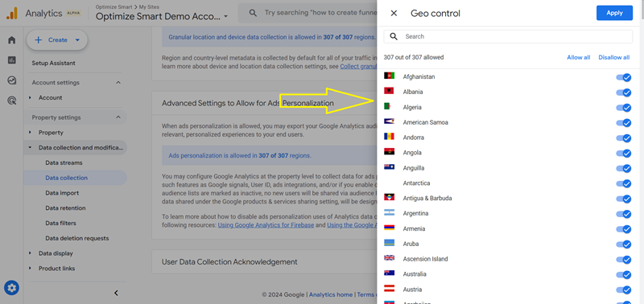This screenshot has height=304, width=644.
Task: Collapse the sidebar with the chevron arrow
Action: click(116, 293)
